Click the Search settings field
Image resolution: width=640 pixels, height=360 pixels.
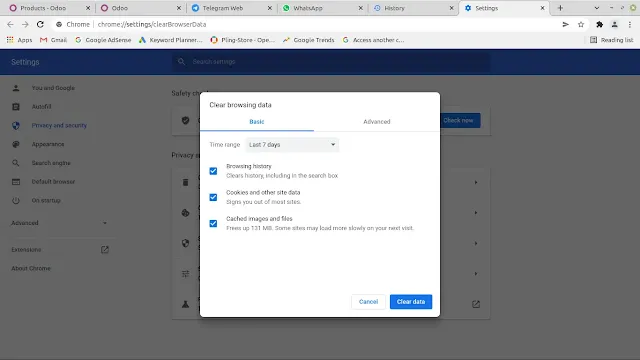tap(331, 62)
